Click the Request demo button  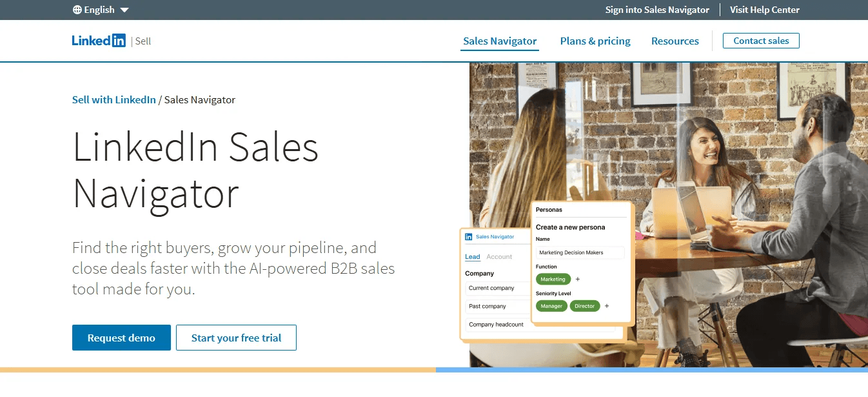pyautogui.click(x=121, y=338)
